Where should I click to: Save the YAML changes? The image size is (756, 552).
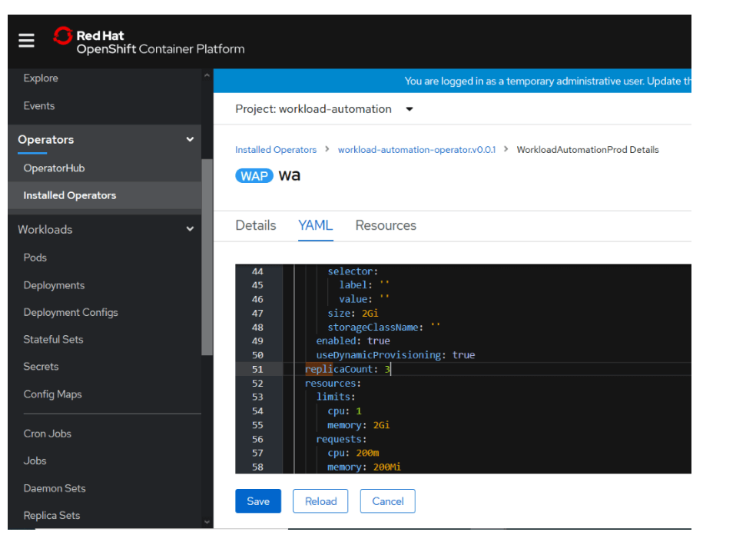pyautogui.click(x=258, y=500)
